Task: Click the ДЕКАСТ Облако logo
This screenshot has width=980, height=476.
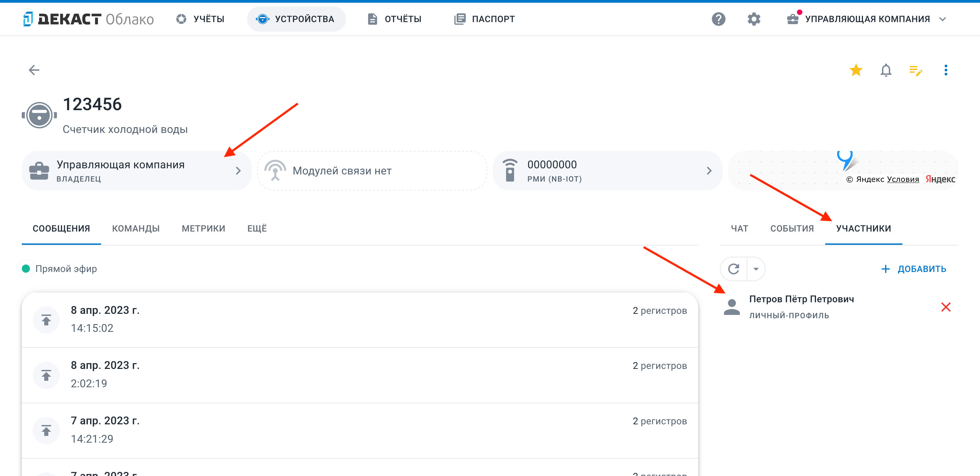Action: click(88, 19)
